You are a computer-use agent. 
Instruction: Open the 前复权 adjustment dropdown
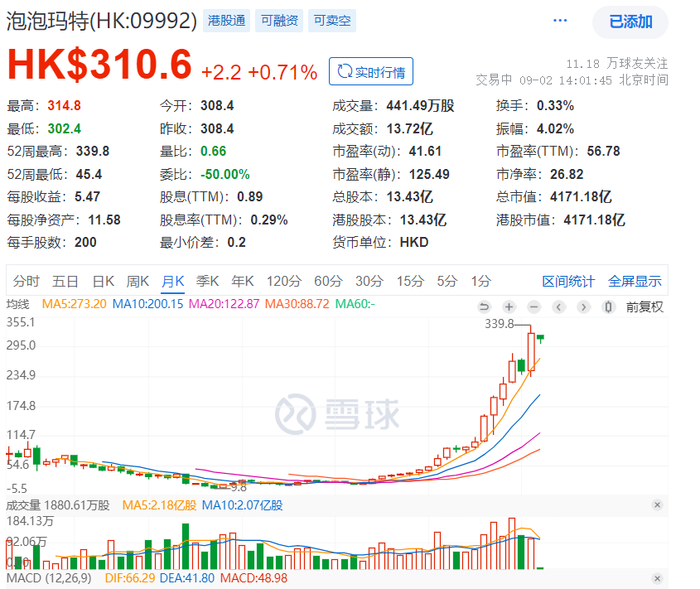644,307
